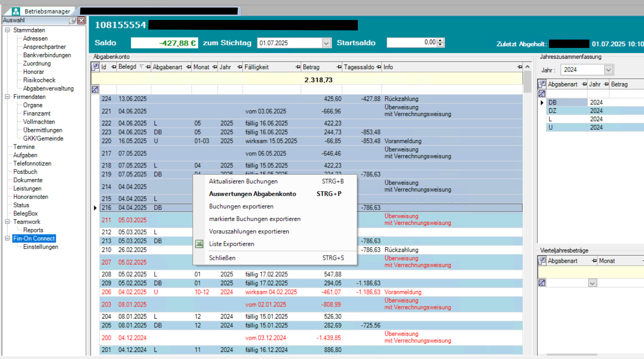
Task: Choose Auswertungen Abgabenkonto from context menu
Action: 252,194
